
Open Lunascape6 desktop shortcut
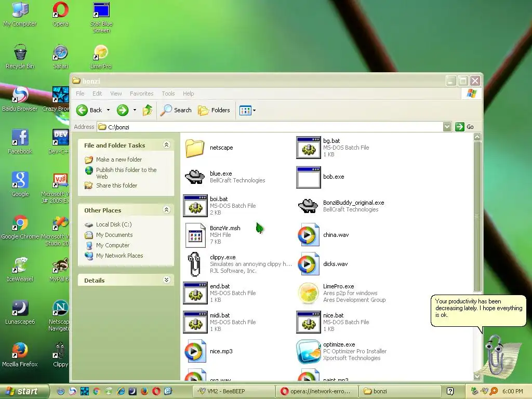pos(20,312)
